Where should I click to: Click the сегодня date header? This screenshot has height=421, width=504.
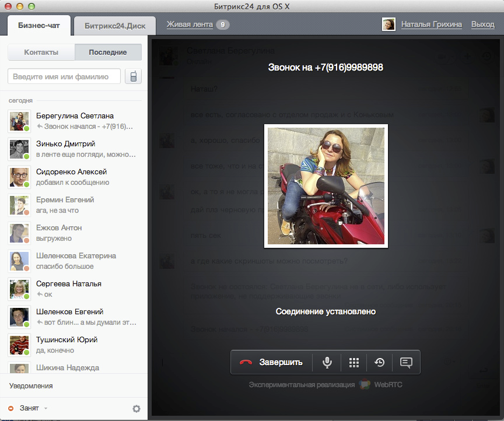20,101
